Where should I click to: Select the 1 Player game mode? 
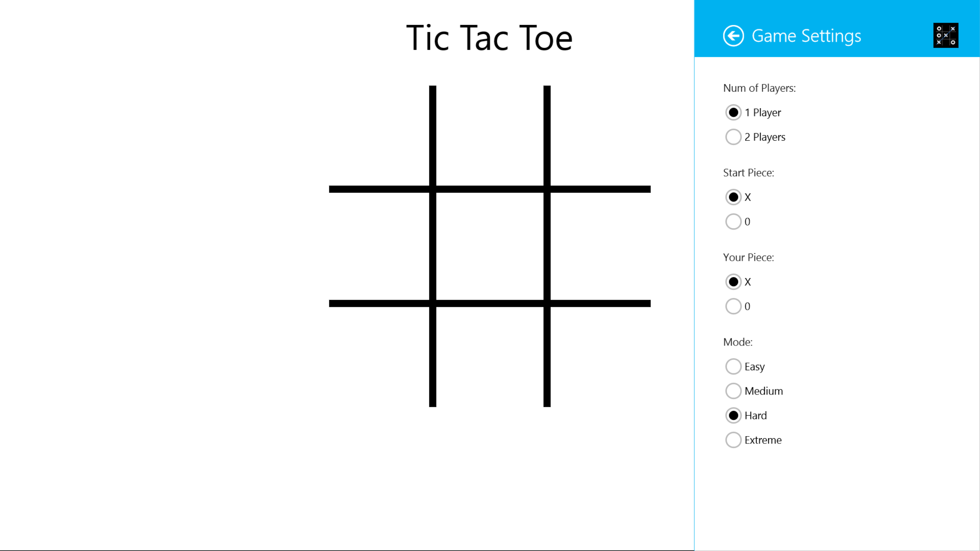pyautogui.click(x=733, y=112)
